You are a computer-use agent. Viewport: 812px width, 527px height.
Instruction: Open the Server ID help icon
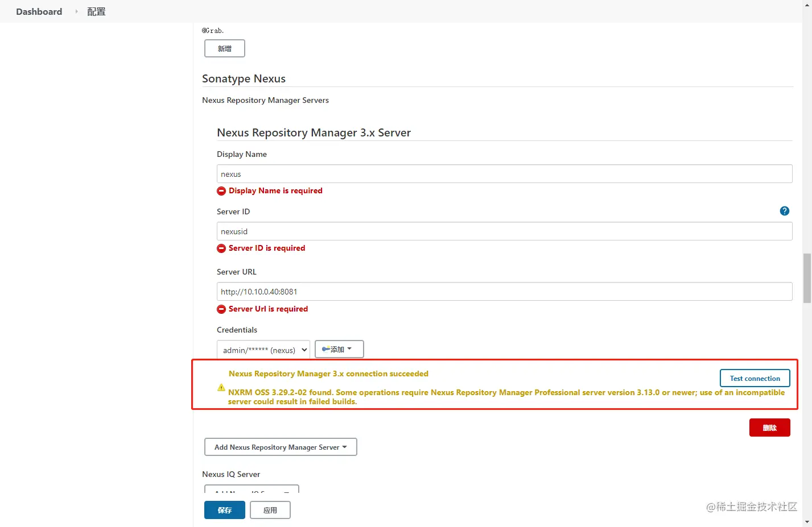pos(784,211)
